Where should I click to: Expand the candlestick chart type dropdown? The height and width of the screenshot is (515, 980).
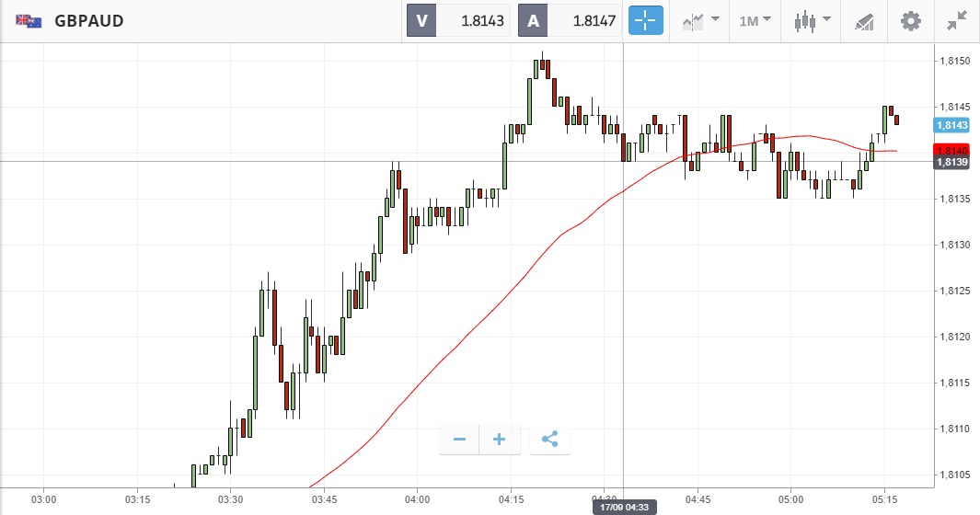(x=813, y=20)
